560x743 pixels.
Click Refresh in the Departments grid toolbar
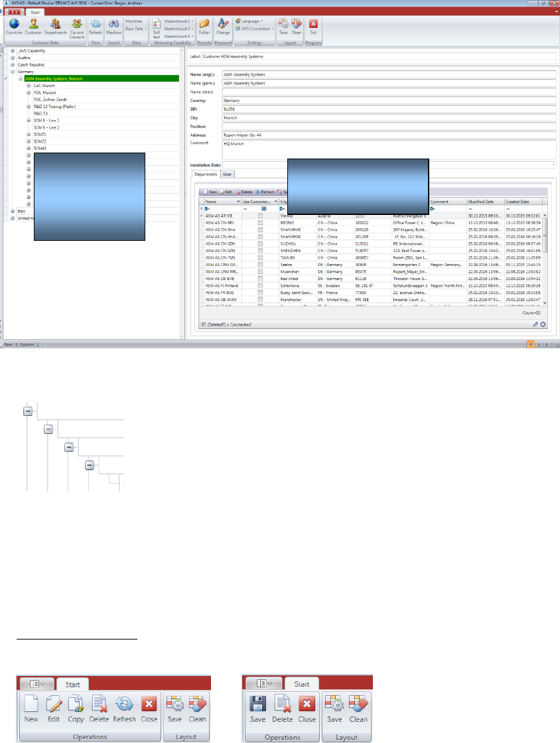265,192
